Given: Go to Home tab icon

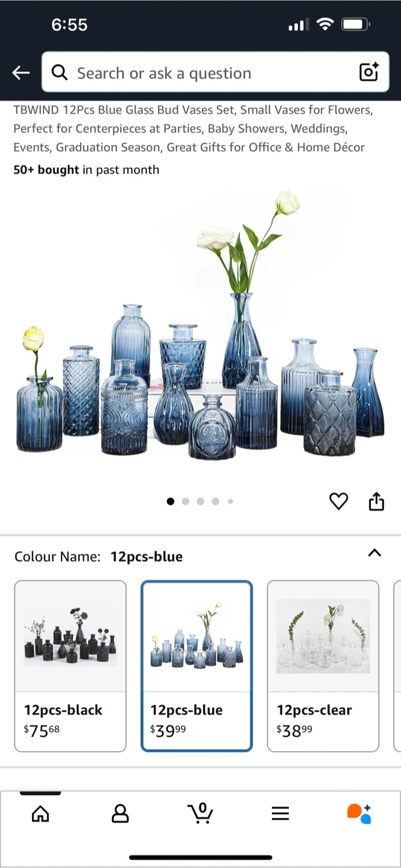Looking at the screenshot, I should coord(40,814).
